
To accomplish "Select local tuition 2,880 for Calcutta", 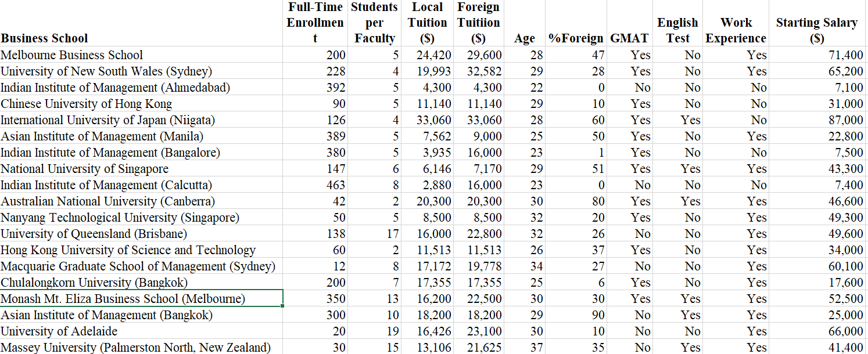I will click(x=428, y=185).
